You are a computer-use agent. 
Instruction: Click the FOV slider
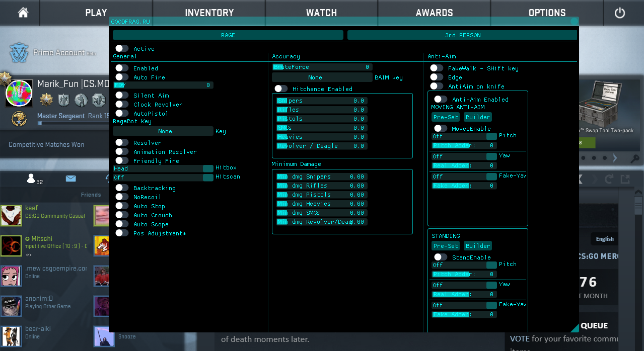(163, 85)
